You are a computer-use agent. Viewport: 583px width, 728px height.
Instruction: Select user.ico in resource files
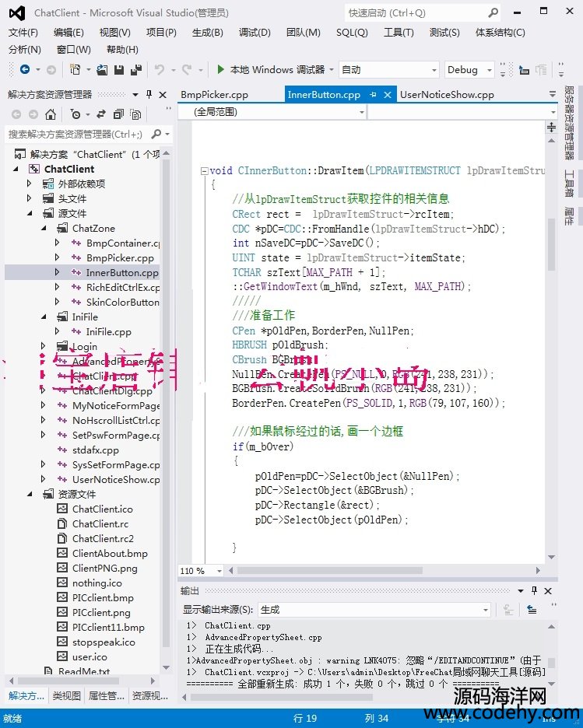(x=90, y=657)
